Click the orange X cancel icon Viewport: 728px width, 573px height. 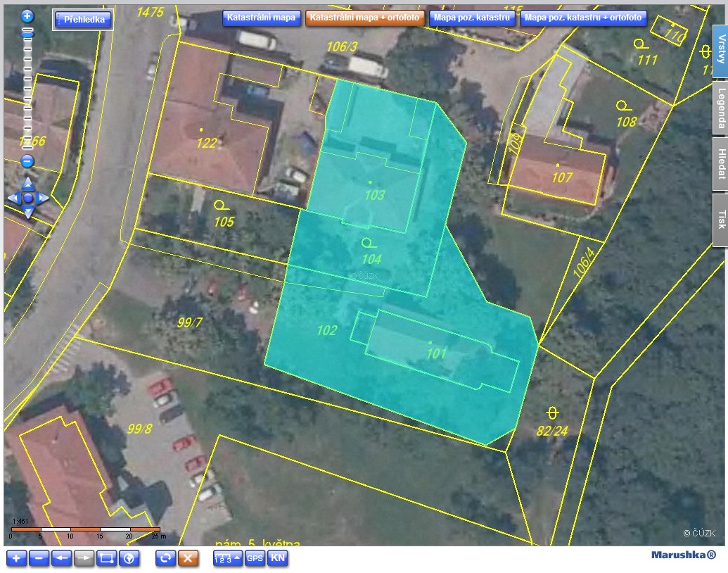188,558
